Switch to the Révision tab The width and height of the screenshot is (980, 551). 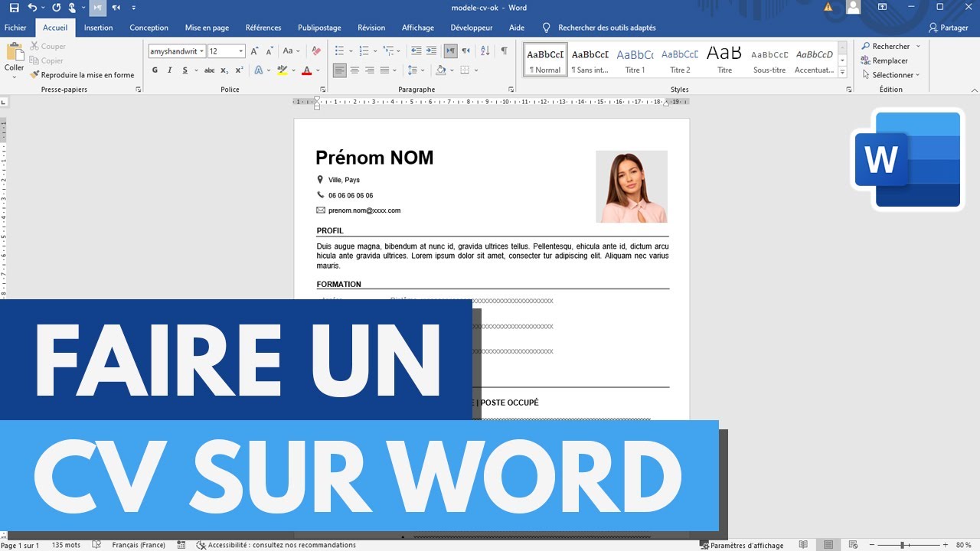pos(371,28)
